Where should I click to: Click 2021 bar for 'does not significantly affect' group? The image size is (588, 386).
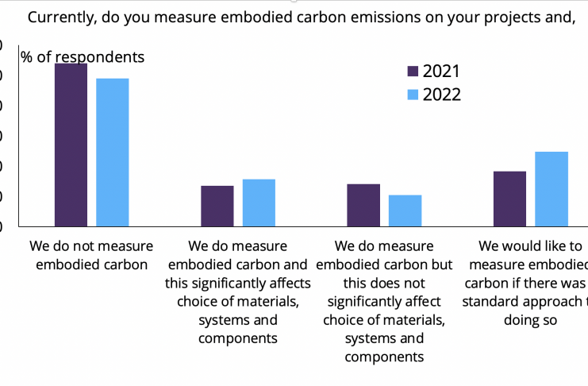363,205
